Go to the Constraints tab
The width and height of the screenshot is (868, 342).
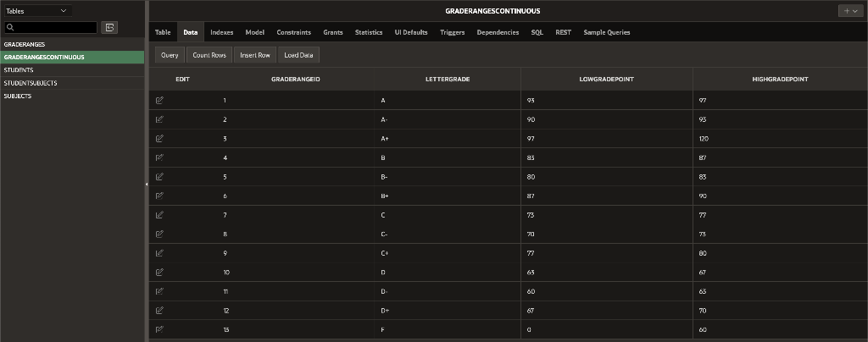click(294, 32)
